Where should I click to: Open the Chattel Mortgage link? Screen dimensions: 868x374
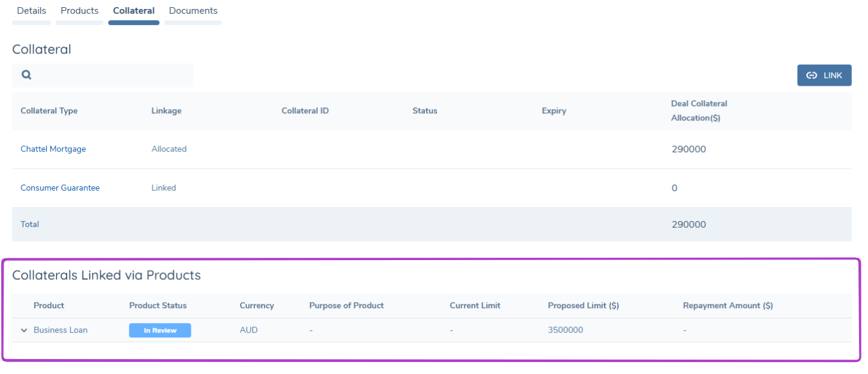coord(53,149)
